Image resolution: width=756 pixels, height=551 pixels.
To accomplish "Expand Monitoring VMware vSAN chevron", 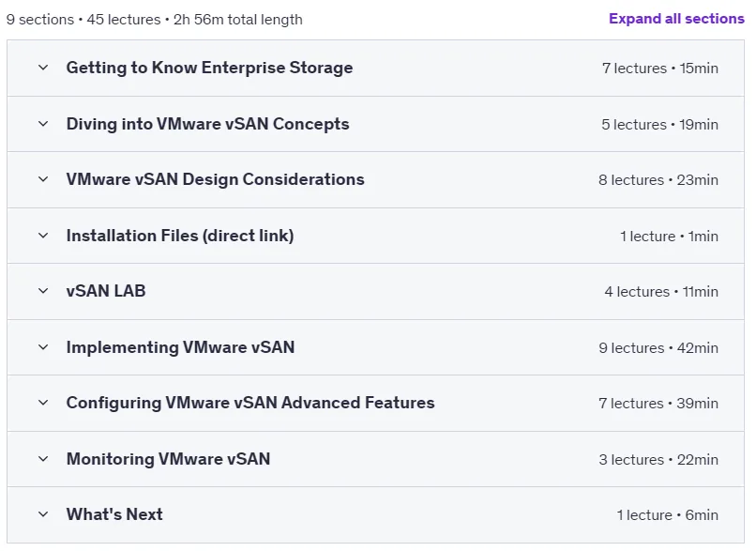I will (43, 459).
